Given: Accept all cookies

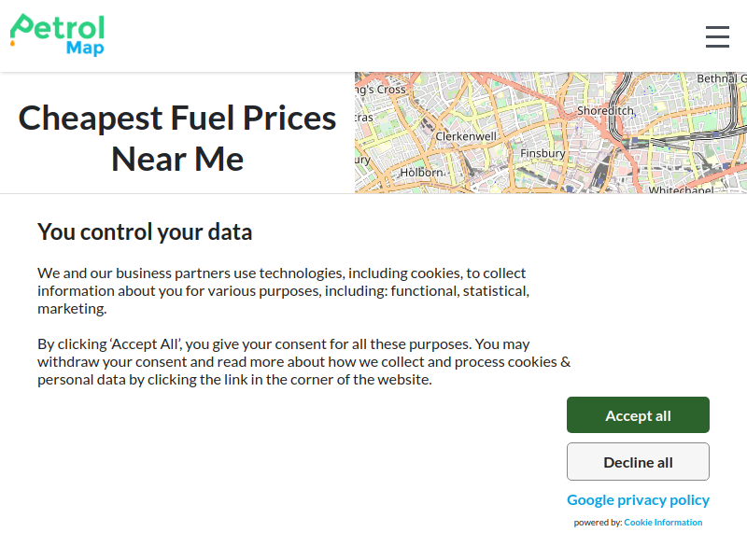Looking at the screenshot, I should click(638, 414).
